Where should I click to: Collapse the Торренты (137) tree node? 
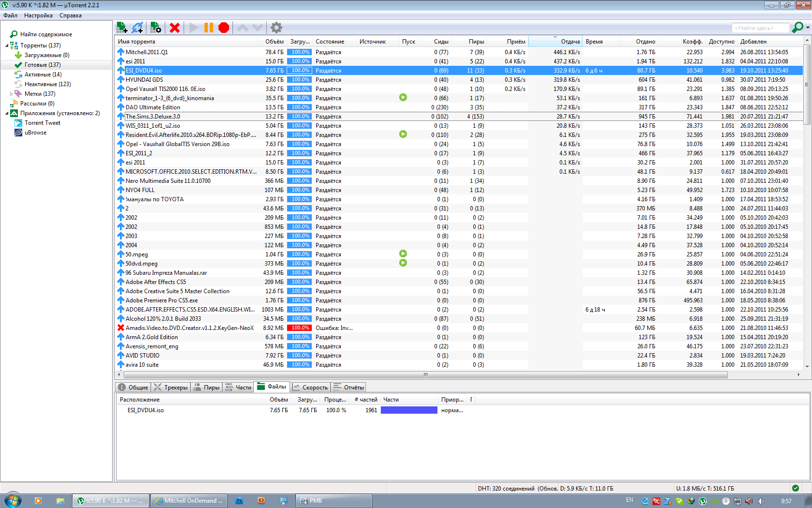[x=7, y=45]
